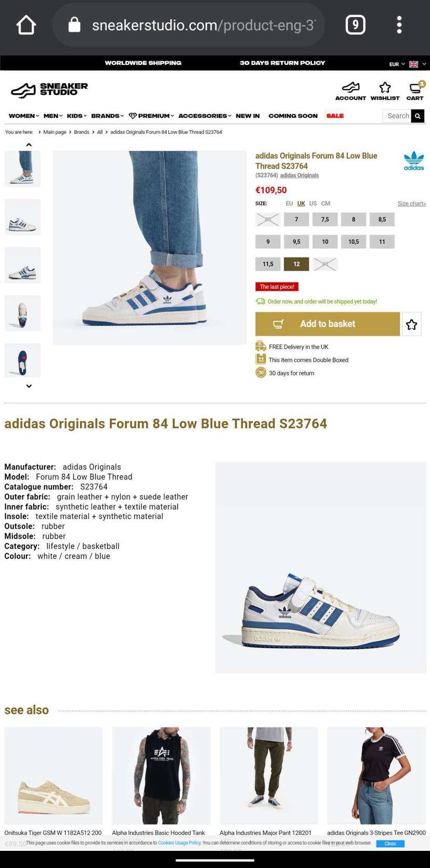Select size 7,5
The width and height of the screenshot is (430, 868).
click(x=325, y=219)
